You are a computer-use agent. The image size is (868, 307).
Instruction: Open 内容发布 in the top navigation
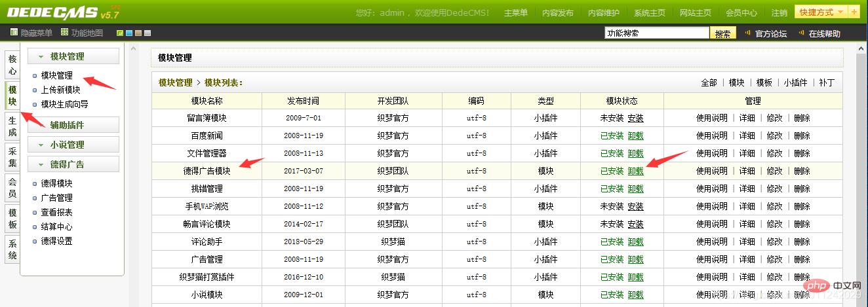(x=558, y=13)
